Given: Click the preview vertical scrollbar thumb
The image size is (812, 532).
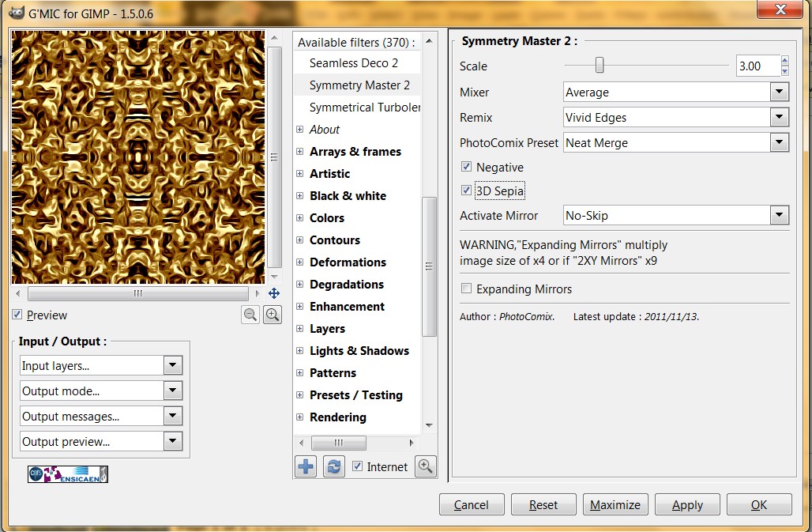Looking at the screenshot, I should 274,157.
